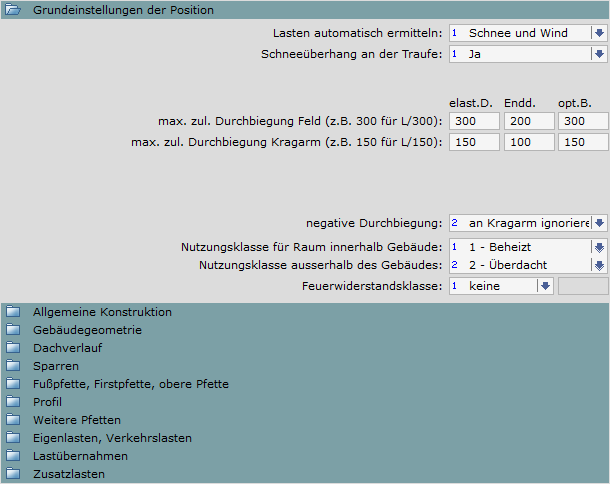This screenshot has width=610, height=484.
Task: Expand the Eigenlasten, Verkehrslasten section
Action: [x=112, y=438]
